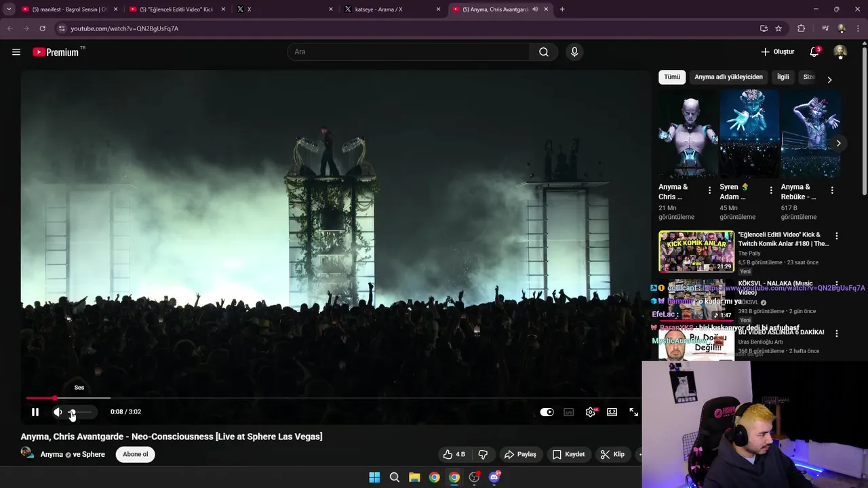Seek on the video progress bar
Viewport: 868px width, 488px height.
tap(332, 398)
